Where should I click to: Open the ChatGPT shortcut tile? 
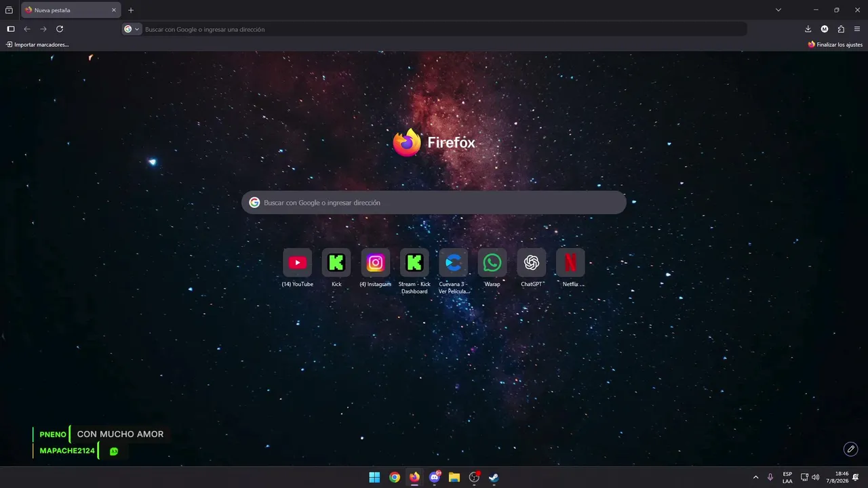532,262
